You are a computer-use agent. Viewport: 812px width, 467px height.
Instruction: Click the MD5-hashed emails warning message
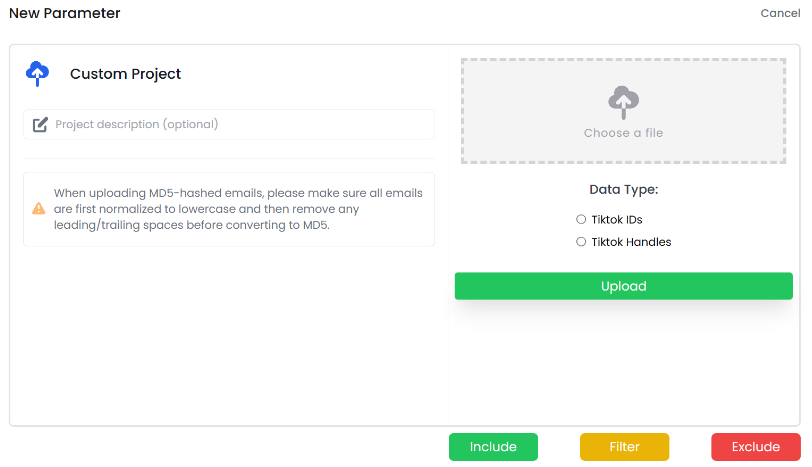point(238,209)
